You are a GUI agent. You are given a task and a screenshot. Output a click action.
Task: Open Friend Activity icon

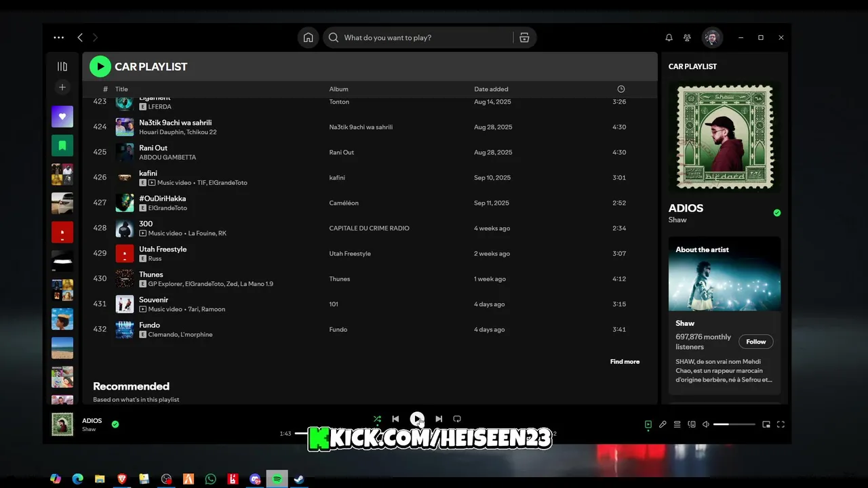[688, 38]
